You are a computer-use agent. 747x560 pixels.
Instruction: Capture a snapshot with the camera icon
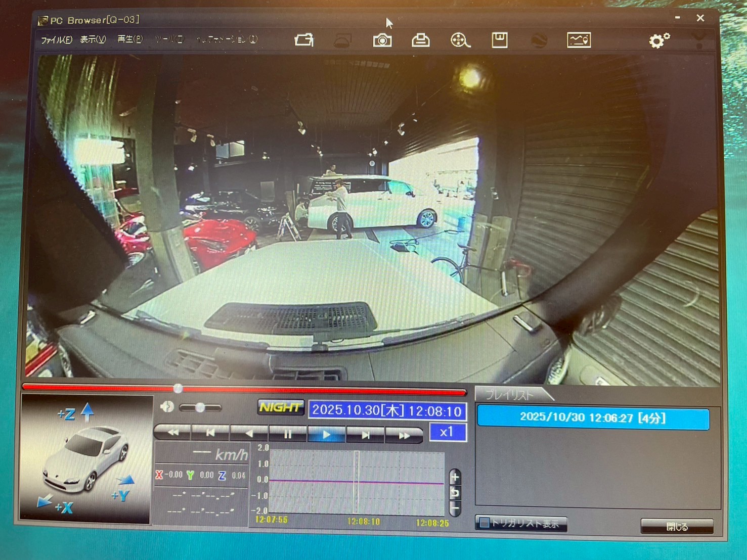pos(382,40)
